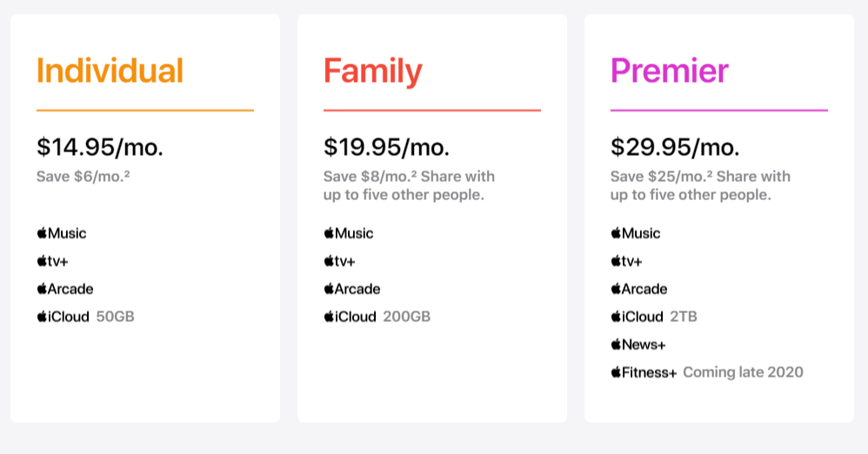Click Apple Music logo in Premier plan

(x=636, y=233)
